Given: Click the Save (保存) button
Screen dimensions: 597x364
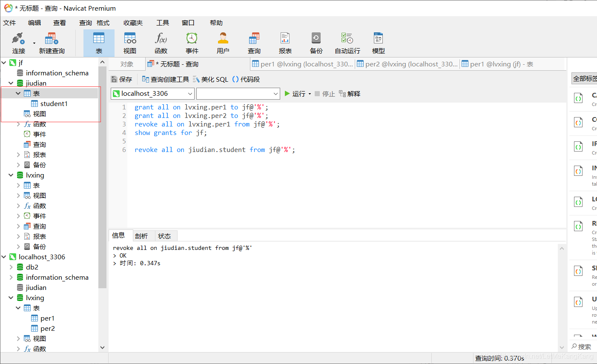Looking at the screenshot, I should pyautogui.click(x=122, y=79).
